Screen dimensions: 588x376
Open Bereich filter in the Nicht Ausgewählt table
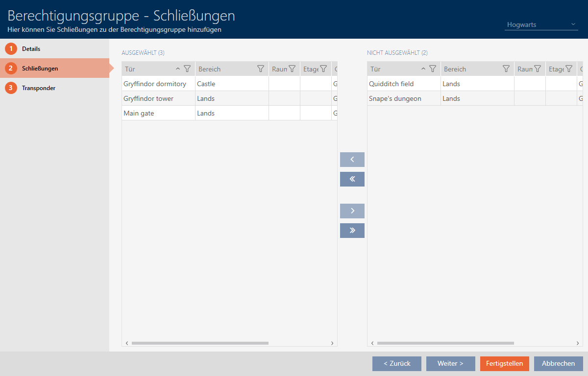(506, 69)
